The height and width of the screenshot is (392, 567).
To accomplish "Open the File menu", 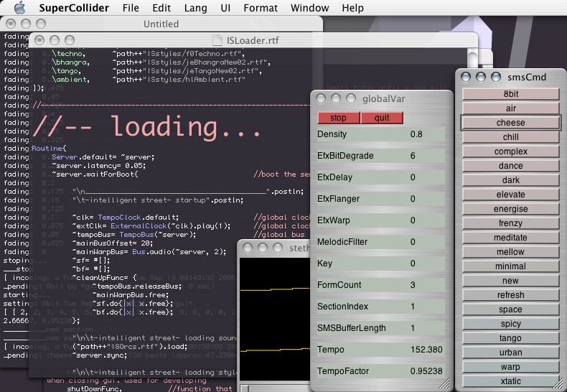I will coord(131,8).
